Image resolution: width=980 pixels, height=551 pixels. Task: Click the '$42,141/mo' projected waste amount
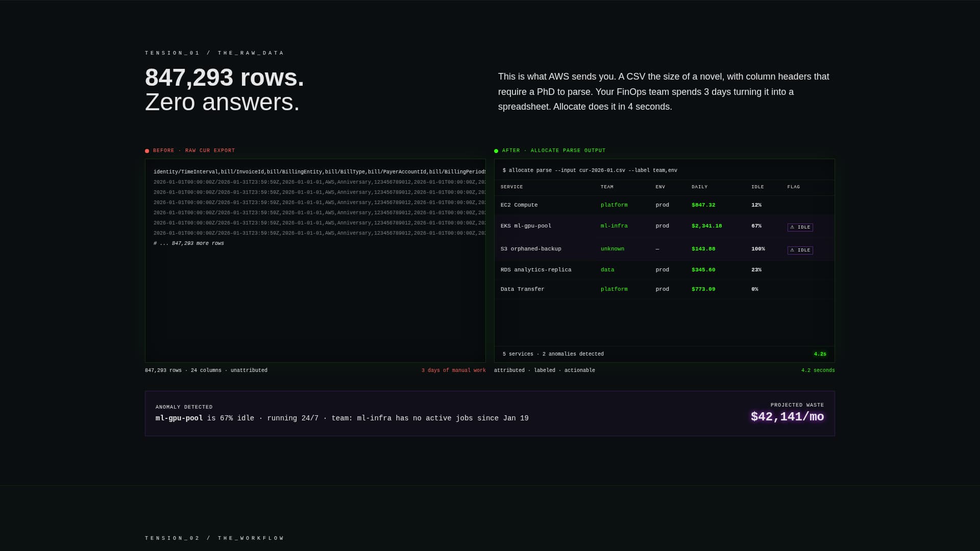click(788, 417)
